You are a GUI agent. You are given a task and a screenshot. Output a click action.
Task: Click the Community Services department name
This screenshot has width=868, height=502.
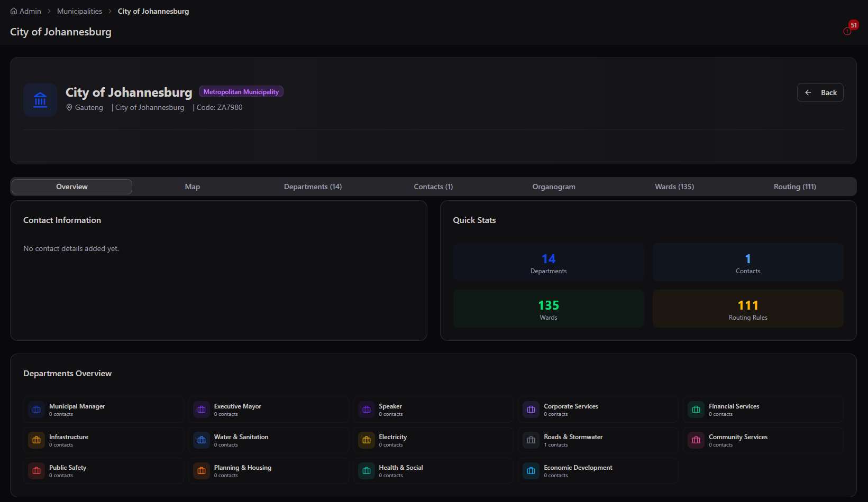pos(738,437)
